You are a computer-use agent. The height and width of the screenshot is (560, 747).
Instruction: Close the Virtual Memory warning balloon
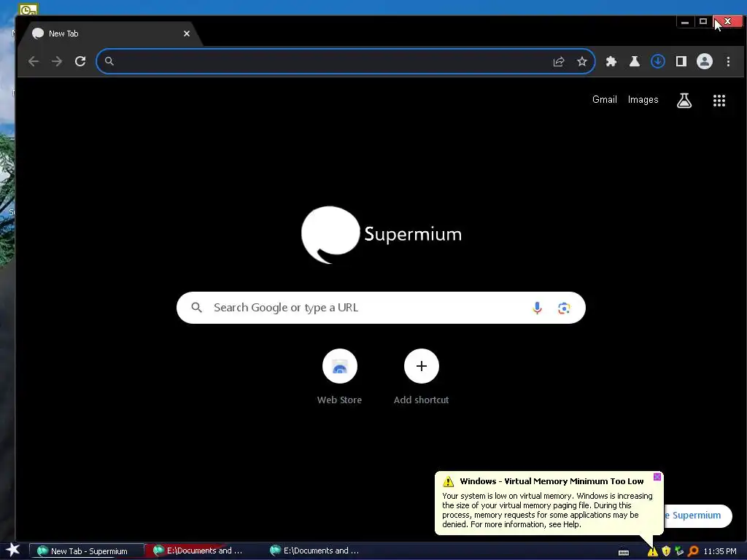coord(657,477)
